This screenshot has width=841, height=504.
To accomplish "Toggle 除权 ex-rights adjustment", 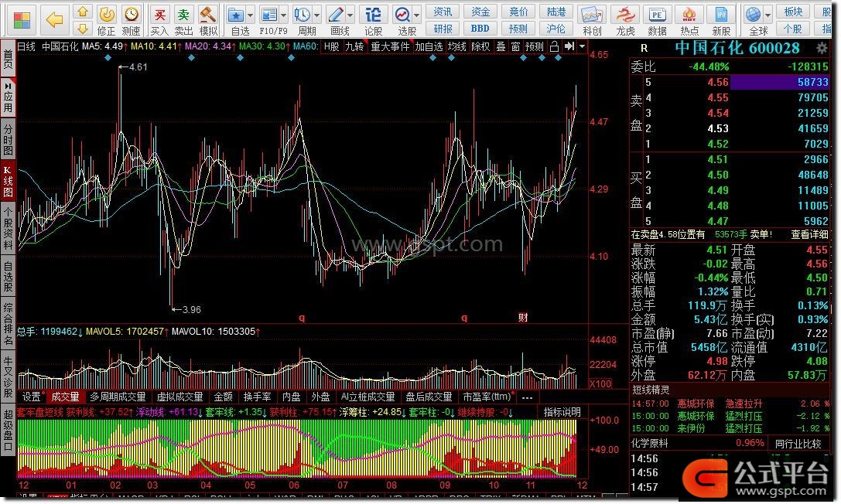I will (480, 46).
